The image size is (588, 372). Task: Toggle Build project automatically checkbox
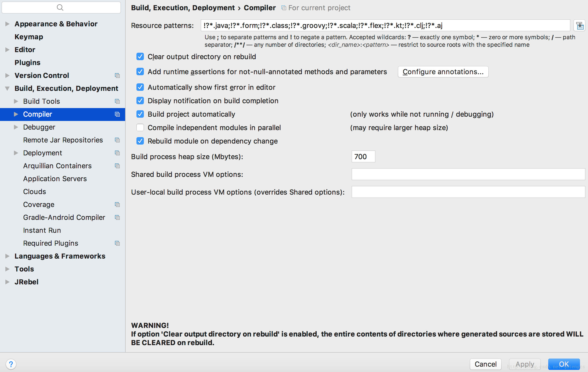click(140, 114)
